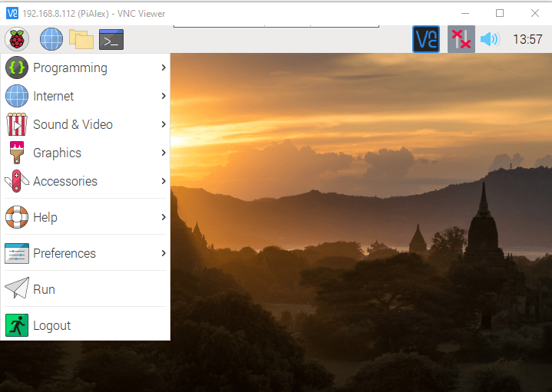
Task: Click the Graphics paintbrush icon
Action: (x=17, y=153)
